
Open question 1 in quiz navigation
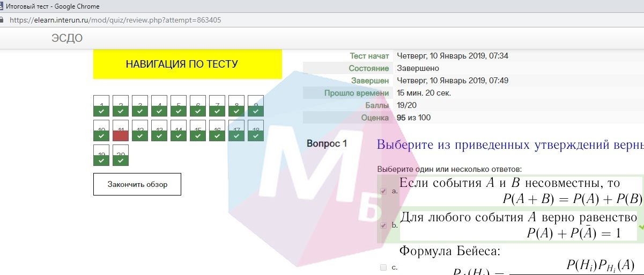tap(101, 106)
